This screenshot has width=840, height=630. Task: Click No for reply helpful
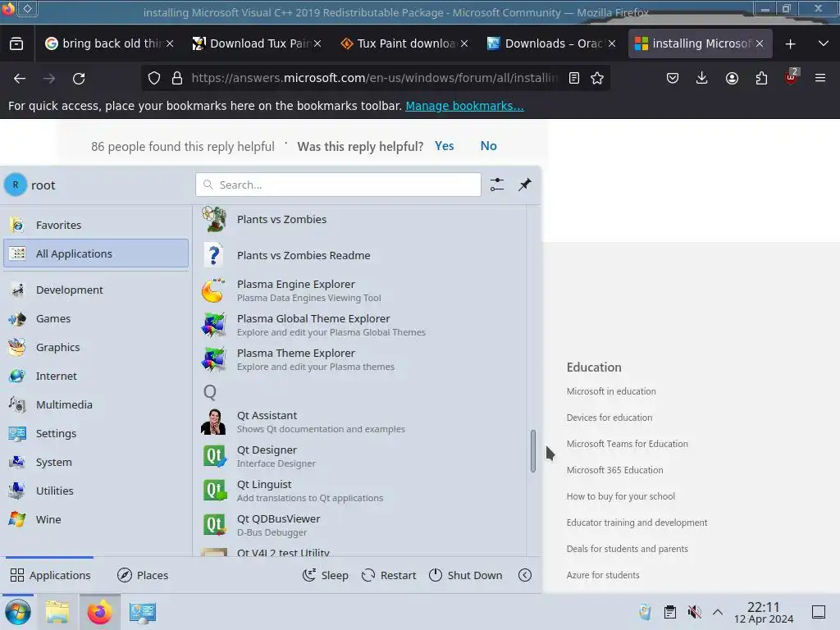click(488, 146)
